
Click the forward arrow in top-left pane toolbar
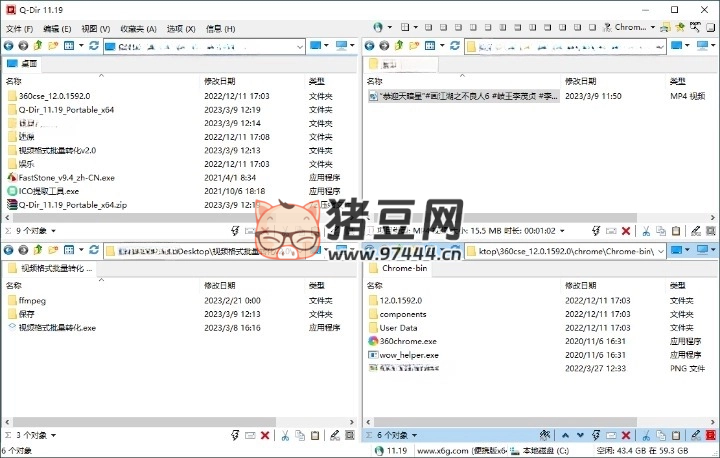click(x=24, y=45)
